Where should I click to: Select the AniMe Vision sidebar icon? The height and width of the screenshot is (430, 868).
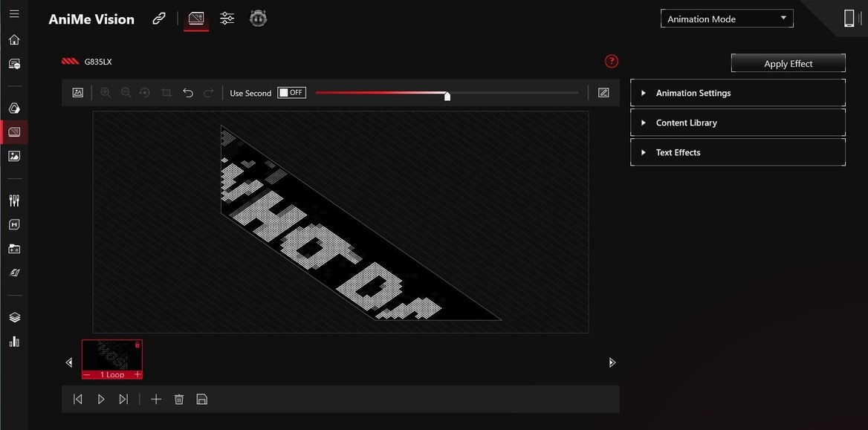14,132
